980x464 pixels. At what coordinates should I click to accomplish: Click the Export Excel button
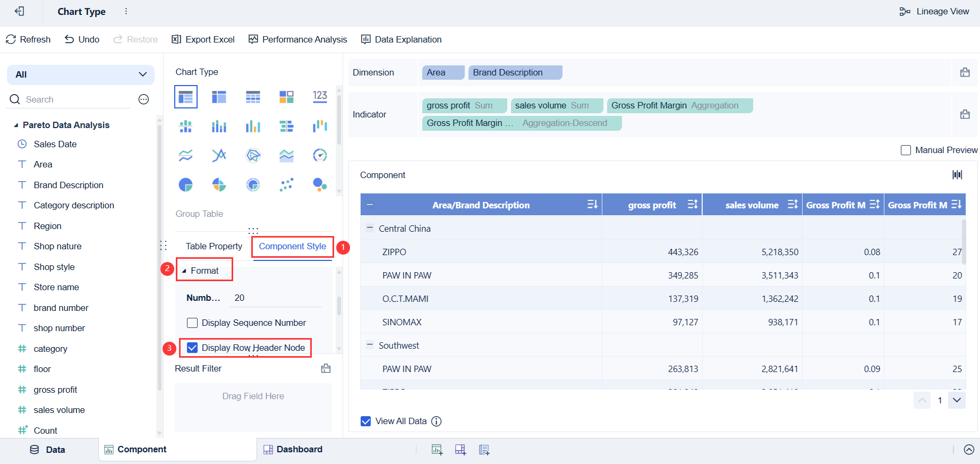click(203, 39)
